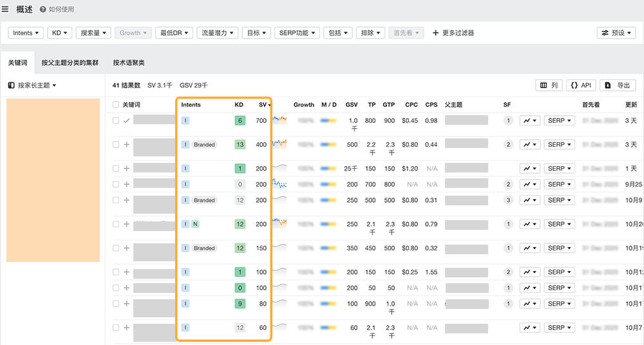644x345 pixels.
Task: Open the trend chart button in the $1.20 CPC row
Action: (x=529, y=169)
